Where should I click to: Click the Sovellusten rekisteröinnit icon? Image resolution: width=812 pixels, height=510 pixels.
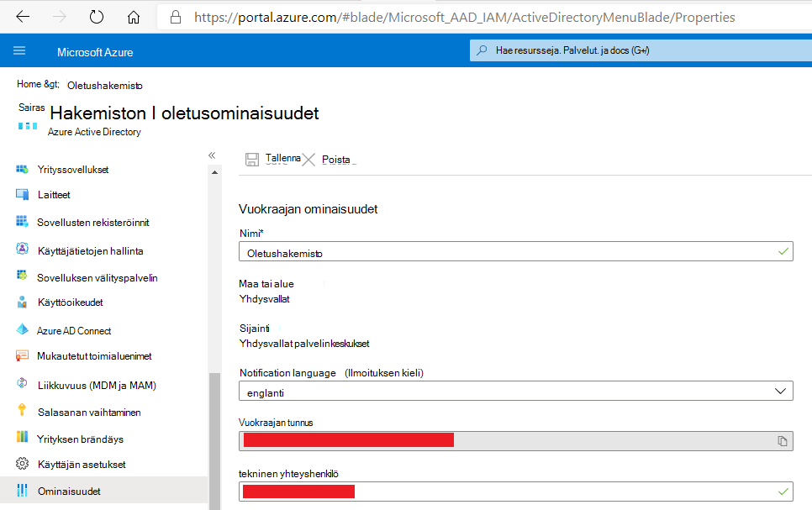(22, 222)
